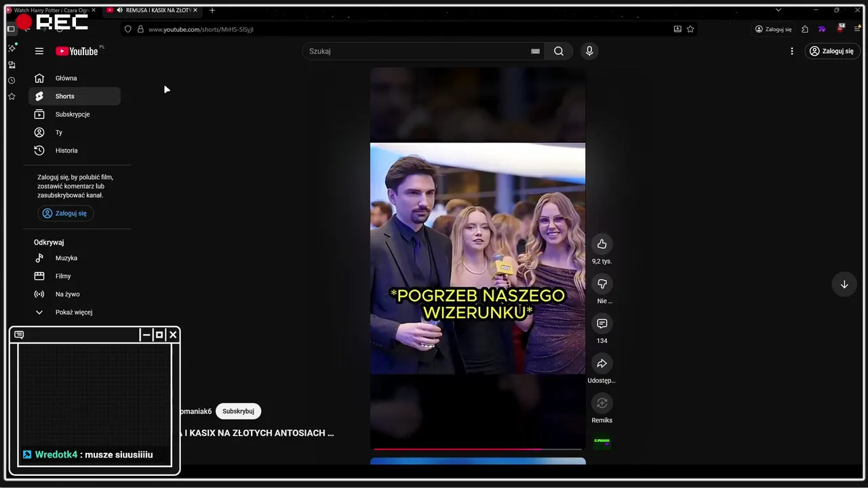
Task: Open the AI sparkle sidebar tool
Action: pos(12,49)
